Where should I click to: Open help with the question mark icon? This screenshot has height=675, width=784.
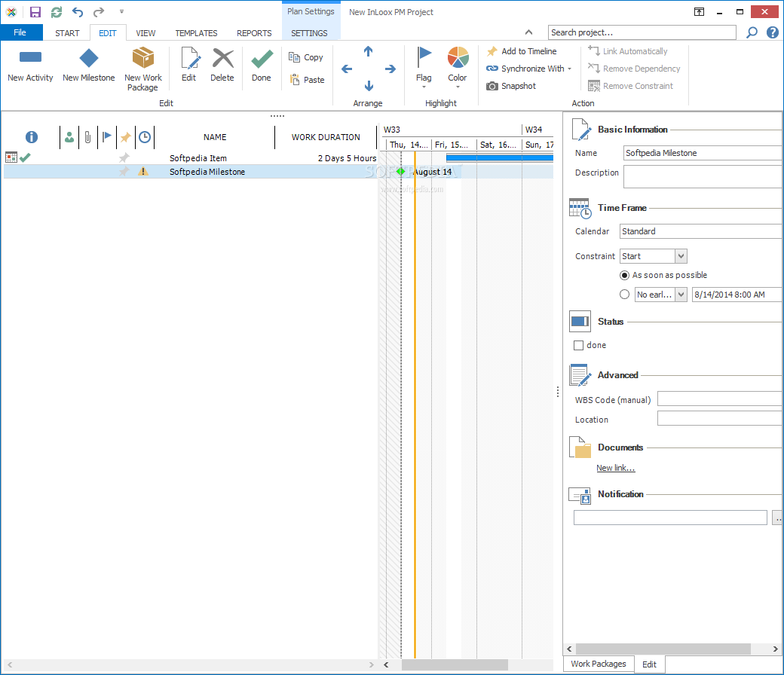coord(773,32)
